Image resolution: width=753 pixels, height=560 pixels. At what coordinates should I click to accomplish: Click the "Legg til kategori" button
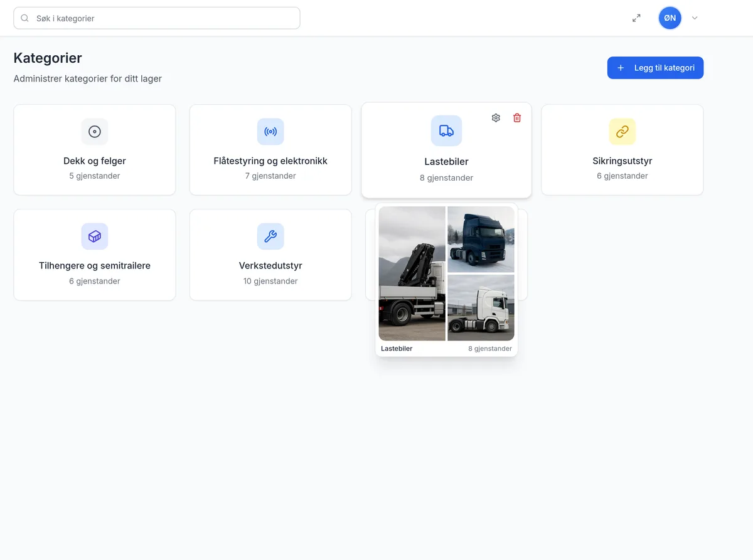655,68
